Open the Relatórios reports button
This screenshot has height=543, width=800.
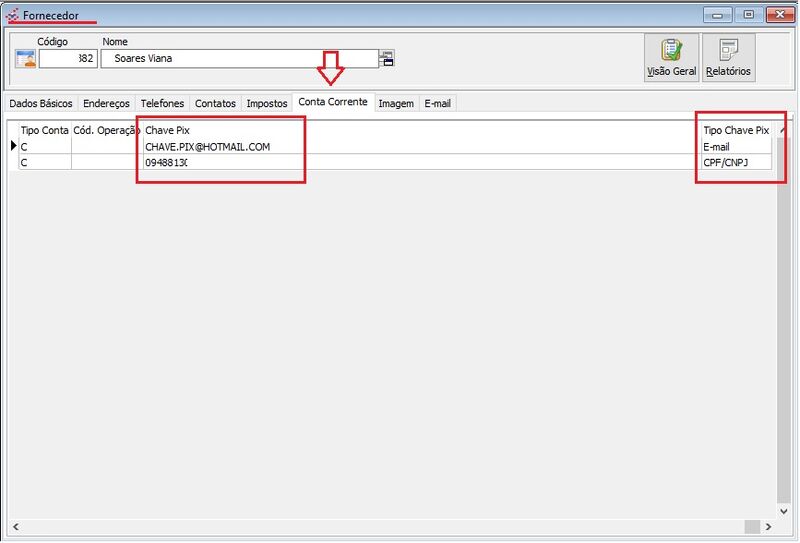tap(728, 58)
